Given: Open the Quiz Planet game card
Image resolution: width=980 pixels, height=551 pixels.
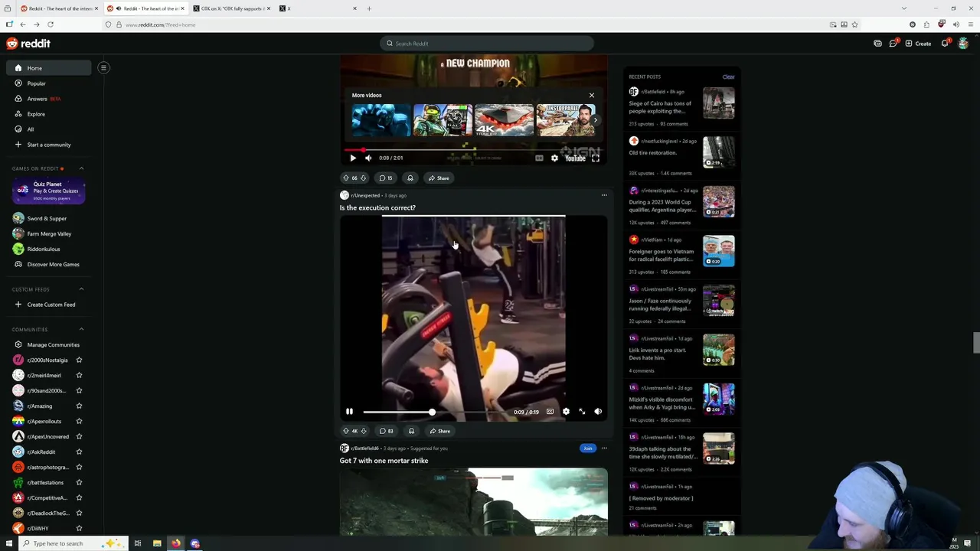Looking at the screenshot, I should pyautogui.click(x=47, y=191).
